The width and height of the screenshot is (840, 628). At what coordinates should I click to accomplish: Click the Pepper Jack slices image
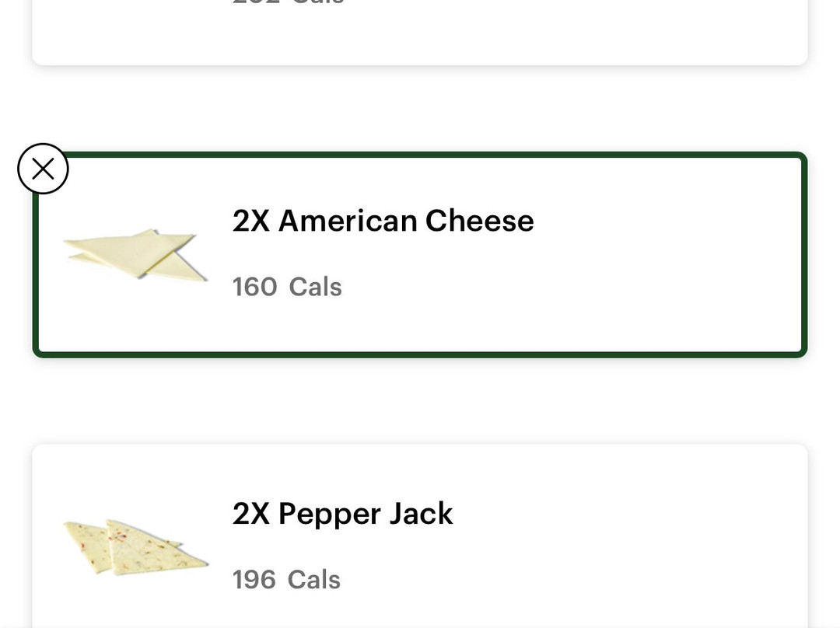(135, 547)
